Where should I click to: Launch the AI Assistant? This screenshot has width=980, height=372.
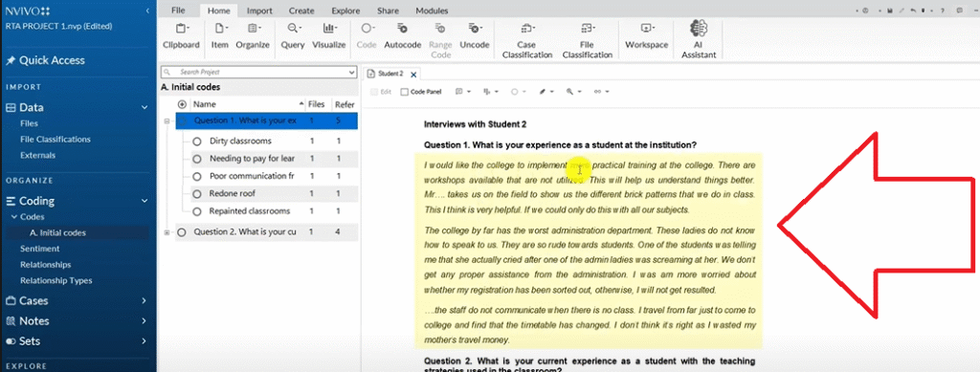(x=698, y=39)
